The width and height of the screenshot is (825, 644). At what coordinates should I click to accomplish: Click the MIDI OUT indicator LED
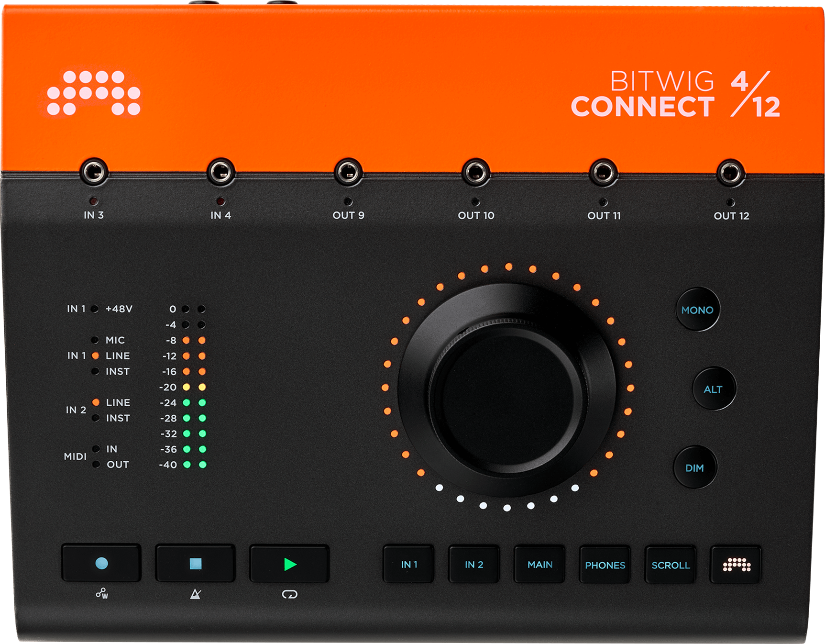tap(96, 464)
